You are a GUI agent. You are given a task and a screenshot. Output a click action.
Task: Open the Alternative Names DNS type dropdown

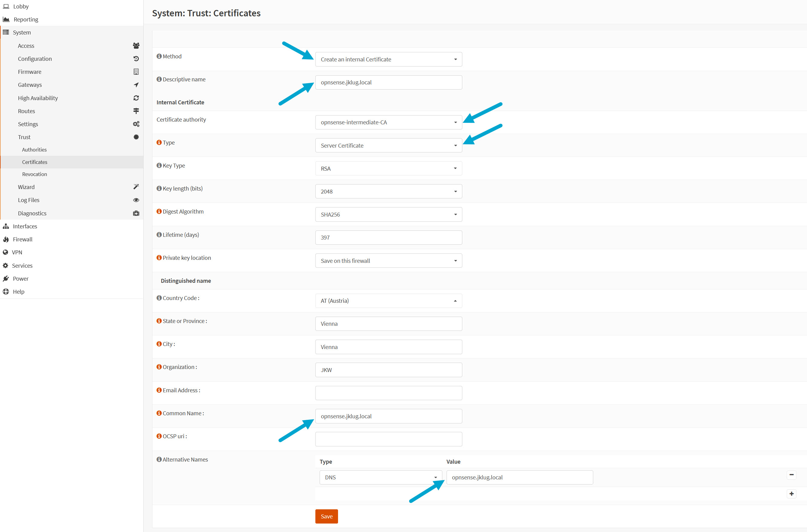(x=381, y=477)
